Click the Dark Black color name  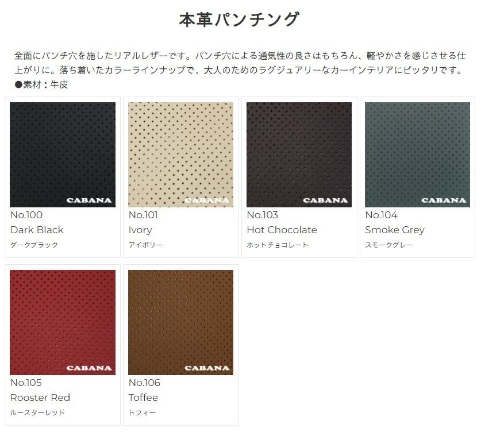pyautogui.click(x=37, y=230)
